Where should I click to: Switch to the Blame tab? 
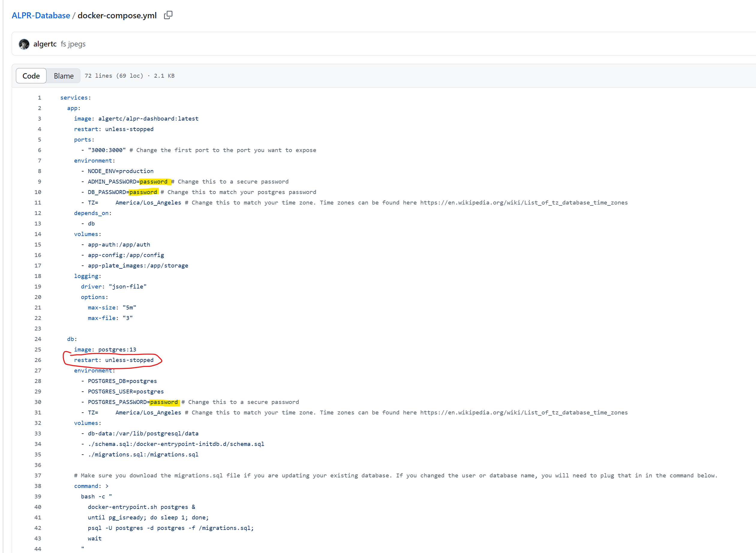(x=64, y=76)
